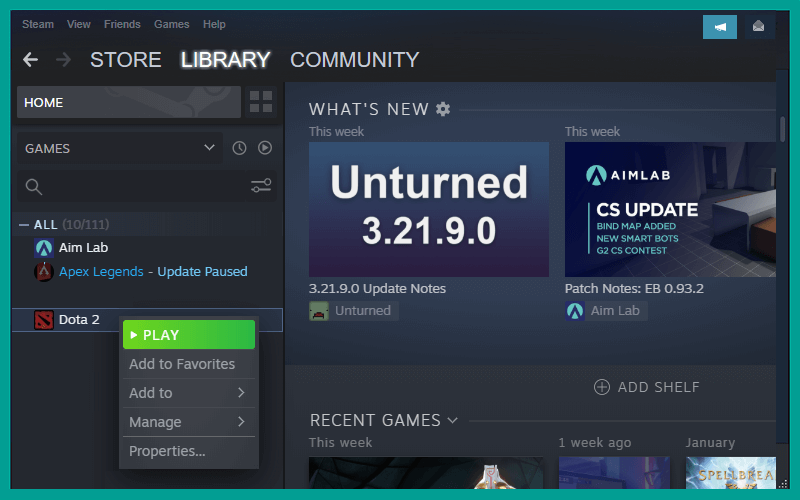Click the plus icon beside Add Shelf
Viewport: 800px width, 500px height.
coord(602,387)
